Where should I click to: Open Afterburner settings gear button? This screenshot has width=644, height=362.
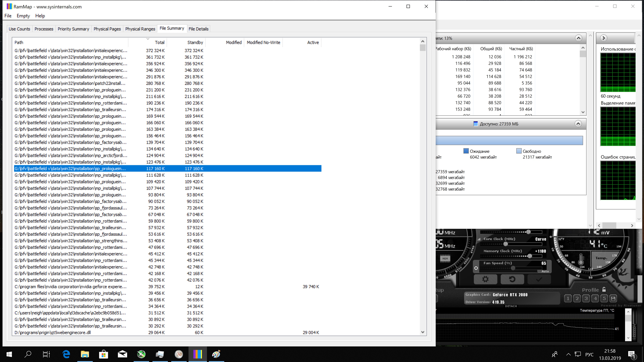[485, 279]
